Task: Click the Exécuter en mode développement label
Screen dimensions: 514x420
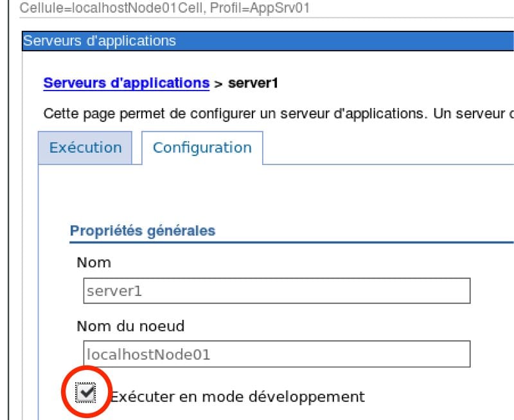Action: 238,396
